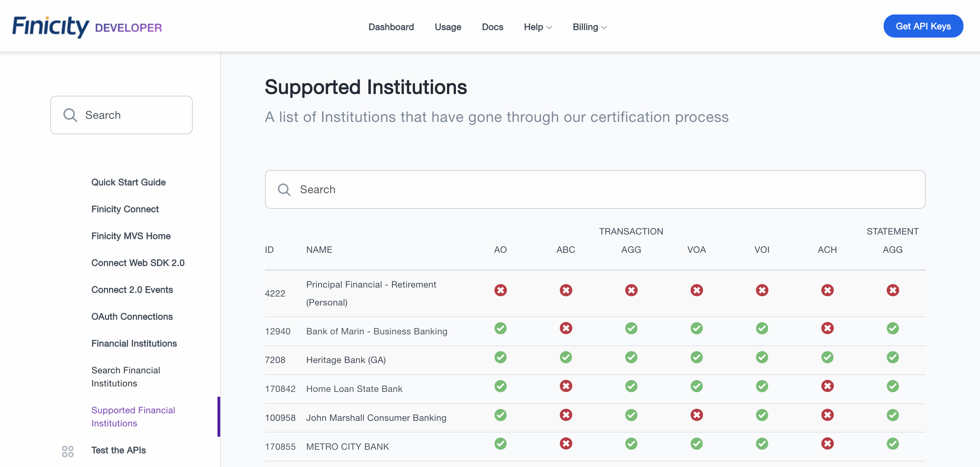Open the Docs section

point(492,27)
